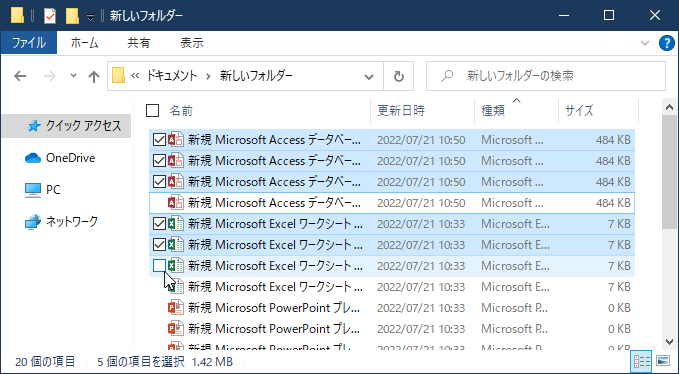Click the file list scrollbar down arrow

click(669, 342)
